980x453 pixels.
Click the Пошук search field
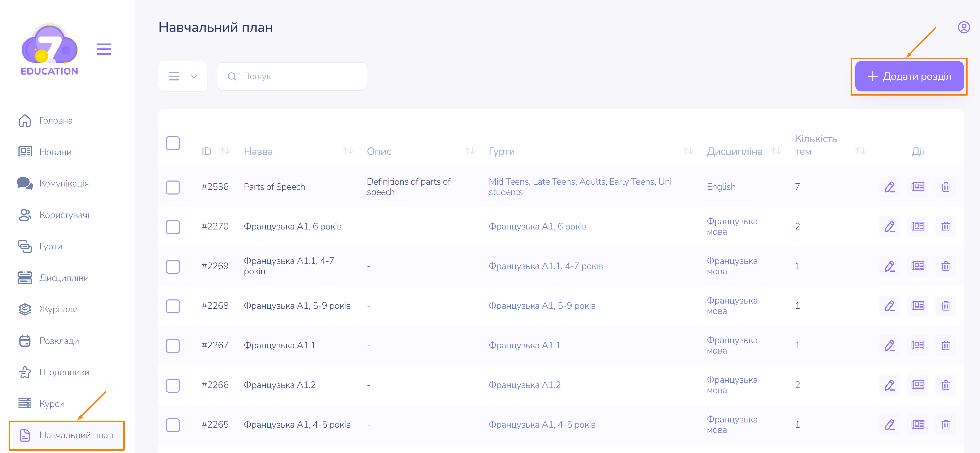[292, 76]
